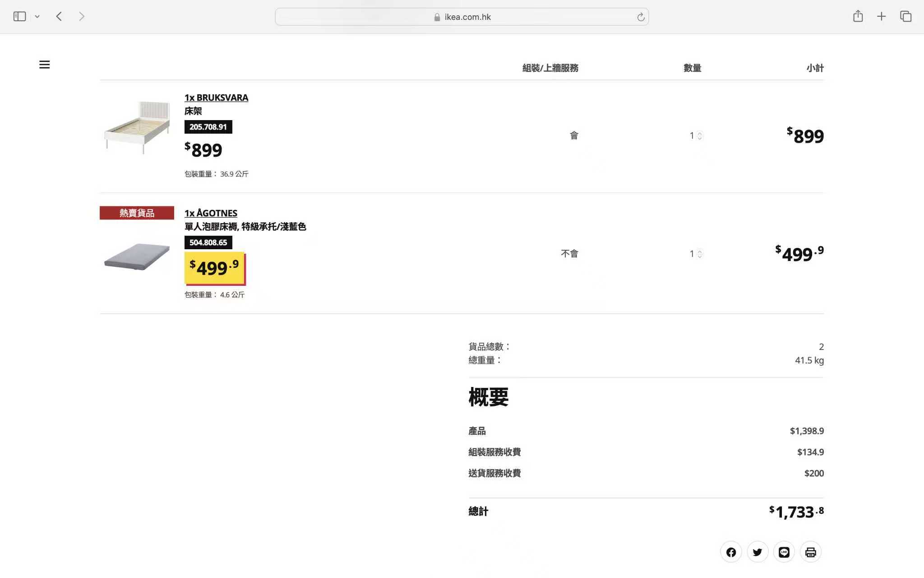This screenshot has height=578, width=924.
Task: Print the shopping list
Action: click(x=811, y=552)
